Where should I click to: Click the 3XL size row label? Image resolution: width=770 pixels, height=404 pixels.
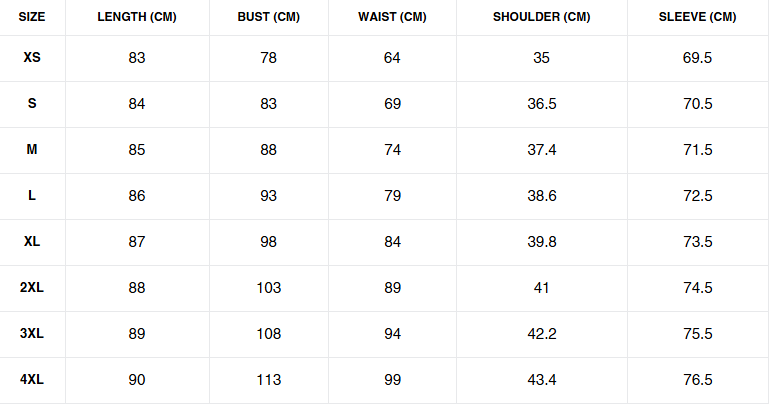tap(32, 334)
